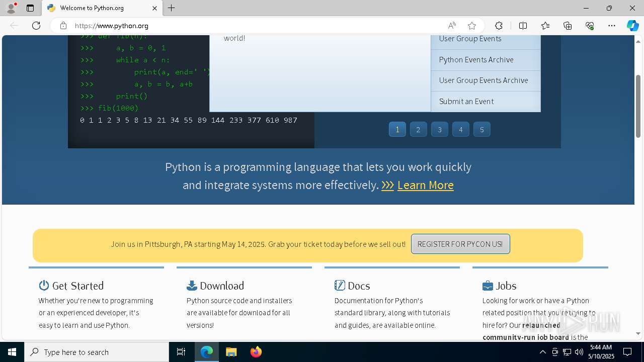Image resolution: width=644 pixels, height=362 pixels.
Task: Open browser essentials heart icon
Action: (590, 26)
